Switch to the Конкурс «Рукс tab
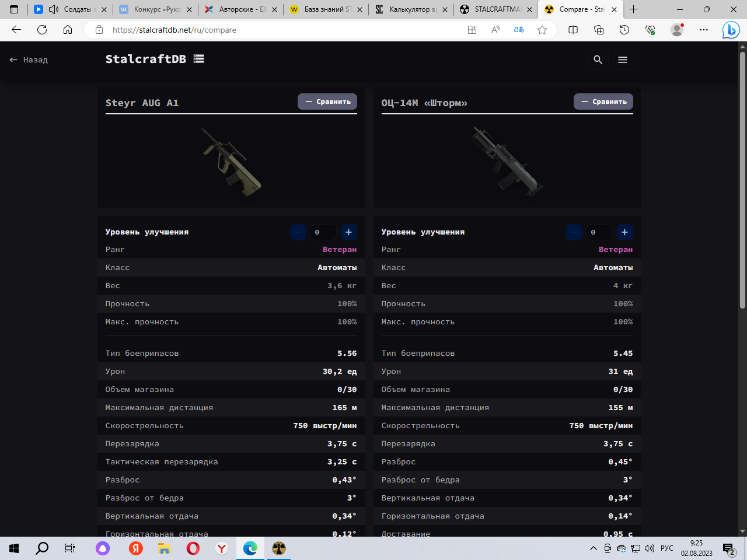This screenshot has width=747, height=560. (155, 9)
